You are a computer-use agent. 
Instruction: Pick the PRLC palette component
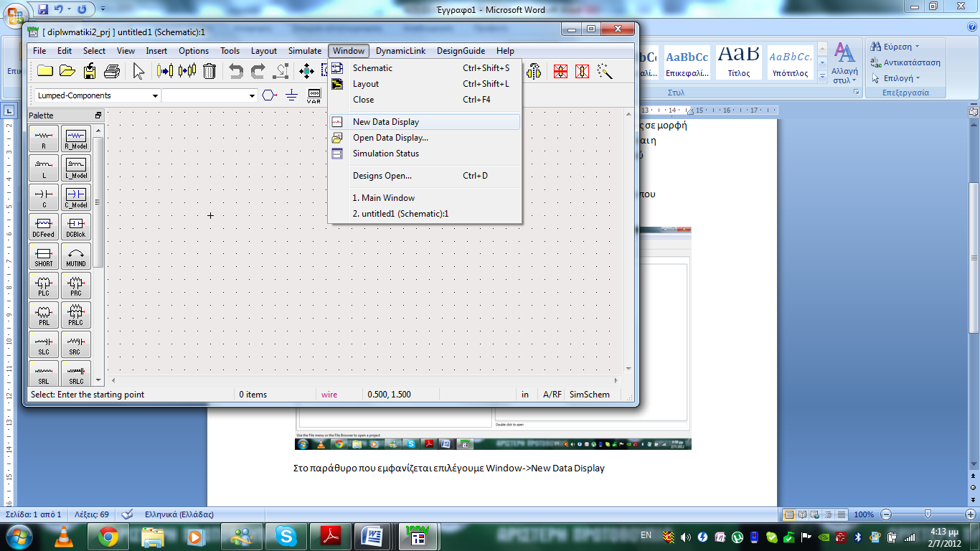[76, 314]
